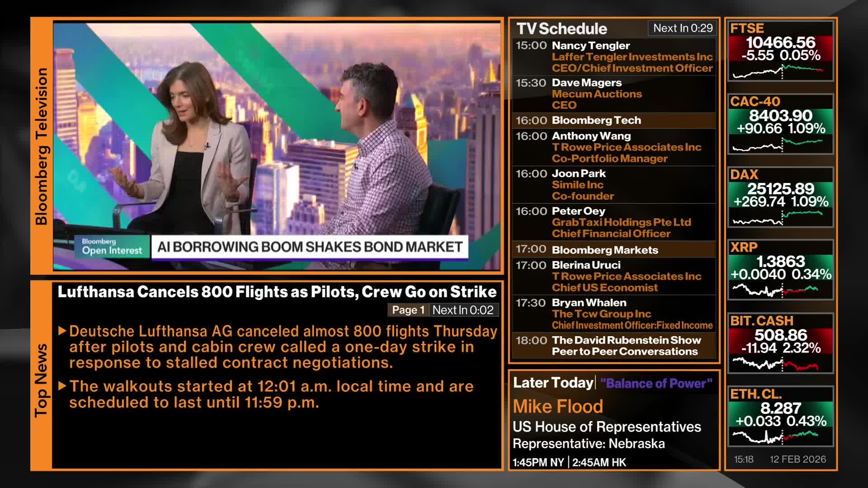Image resolution: width=868 pixels, height=488 pixels.
Task: Click the Page 1 news indicator
Action: [x=408, y=310]
